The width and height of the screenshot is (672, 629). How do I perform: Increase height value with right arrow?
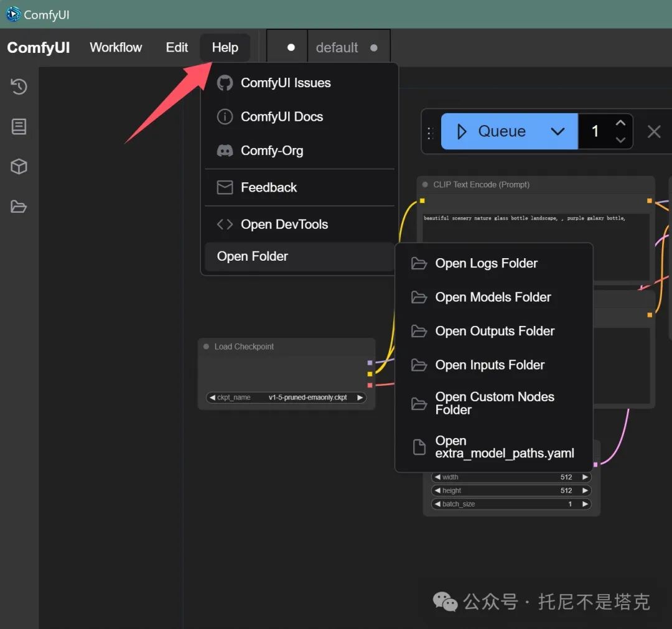point(585,490)
